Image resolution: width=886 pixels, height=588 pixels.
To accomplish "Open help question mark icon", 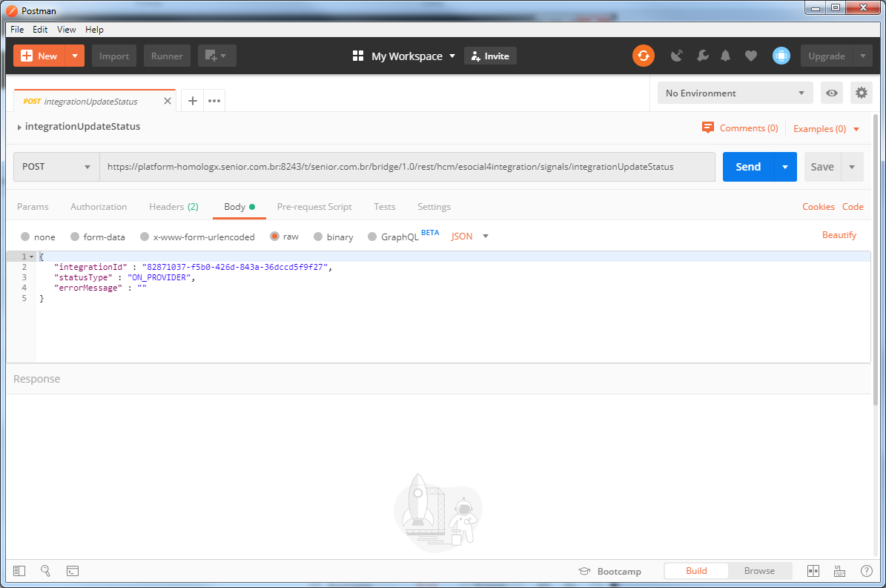I will pyautogui.click(x=866, y=571).
